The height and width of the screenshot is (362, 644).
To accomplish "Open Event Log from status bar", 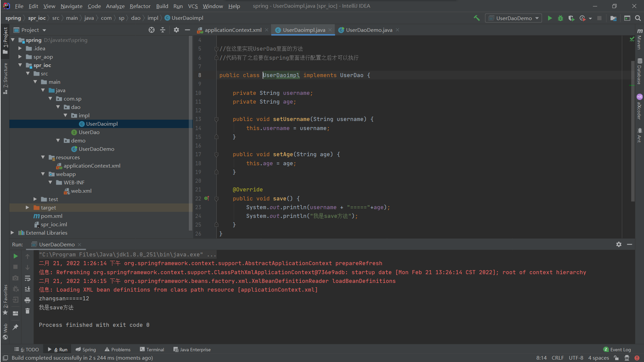I will point(617,350).
